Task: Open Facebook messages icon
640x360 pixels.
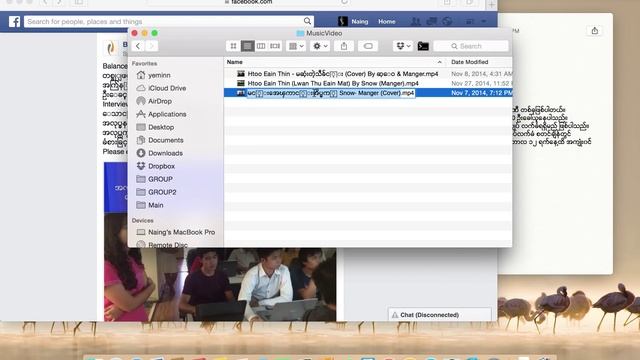Action: [431, 22]
